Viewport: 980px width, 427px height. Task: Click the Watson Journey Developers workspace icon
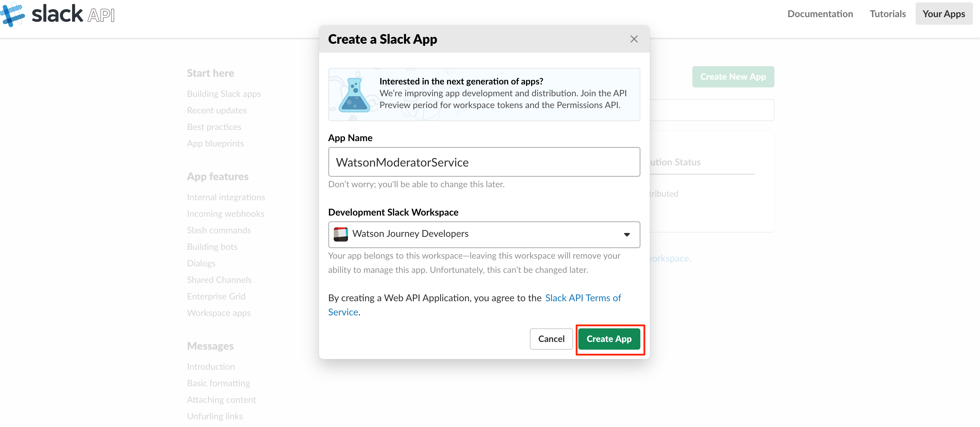tap(340, 234)
